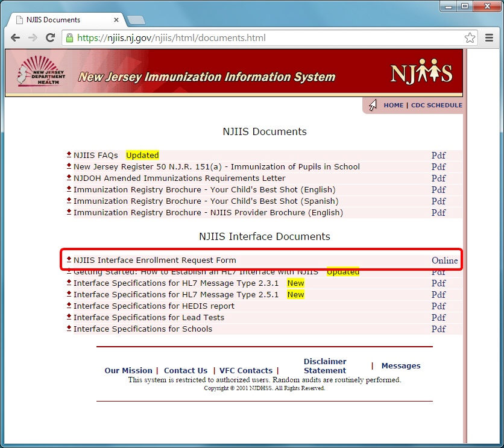
Task: Click Interface Specifications for Schools text
Action: (143, 329)
